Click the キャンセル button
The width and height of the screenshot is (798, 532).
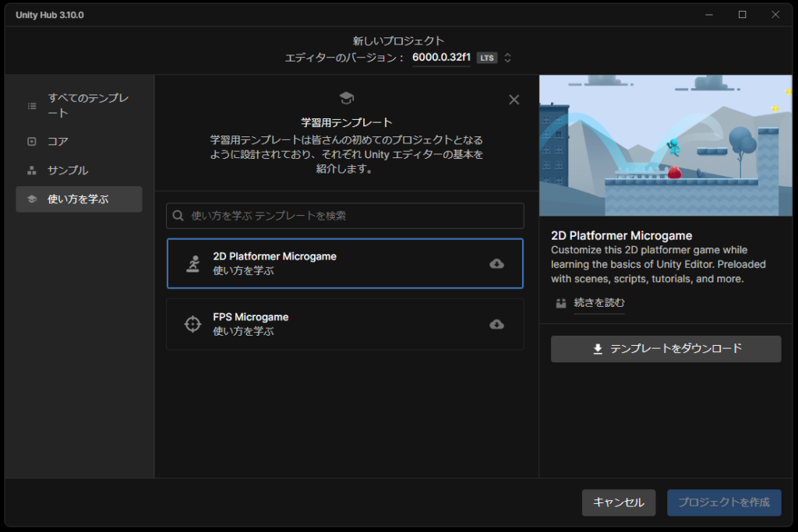(619, 502)
